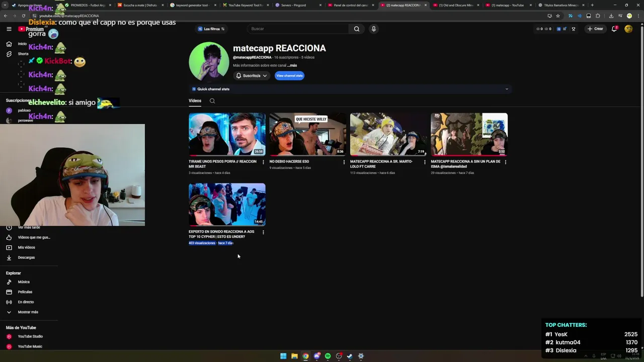Open Suscrito/a notification dropdown
Viewport: 644px width, 362px height.
[x=252, y=75]
